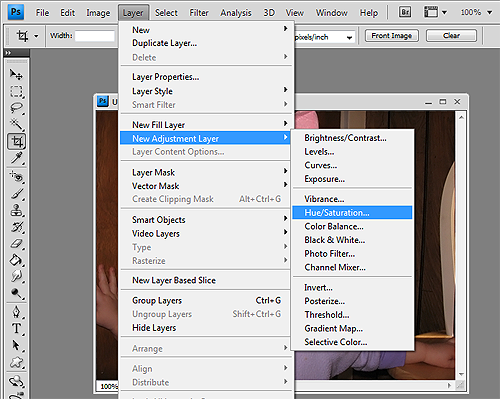Open the Analysis menu

click(x=236, y=13)
